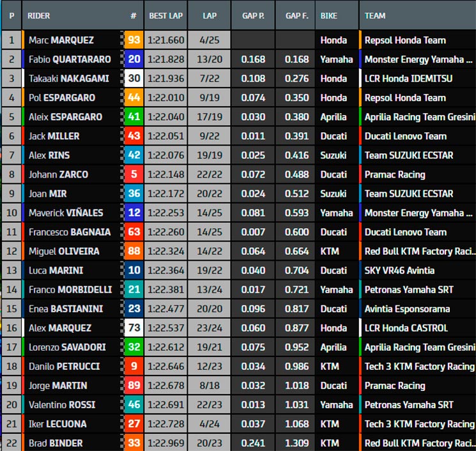Click best lap time 1:21.660
Image resolution: width=476 pixels, height=451 pixels.
(x=165, y=40)
